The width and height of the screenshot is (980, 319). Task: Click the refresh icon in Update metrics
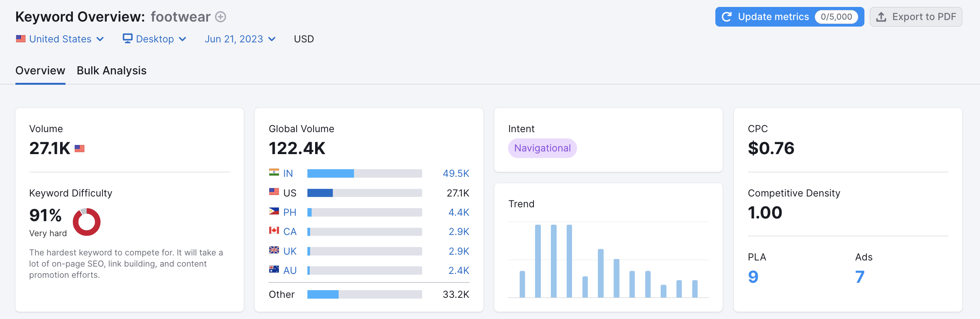click(x=727, y=17)
